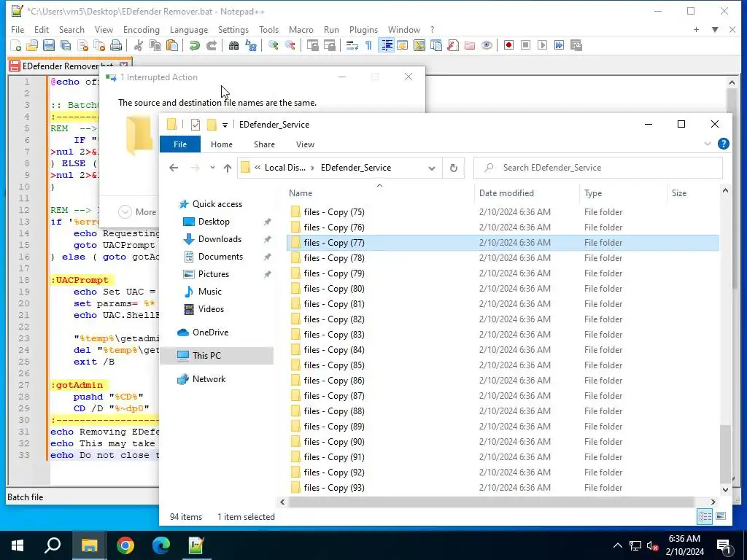Open the File tab in Explorer
Screen dimensions: 747x560
180,144
